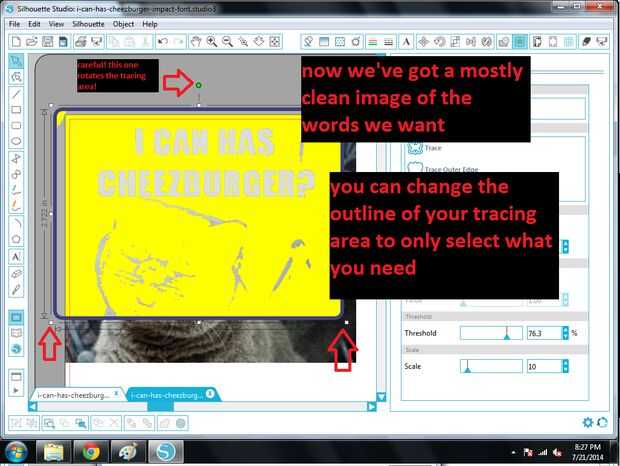Screen dimensions: 620x466
Task: Open the Silhouette menu
Action: tap(88, 24)
